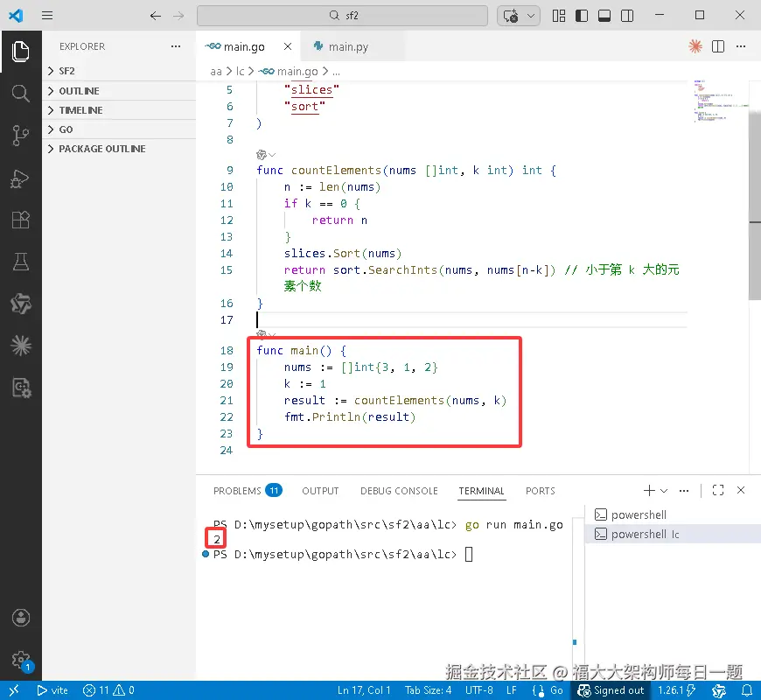Screen dimensions: 761x700
Task: Open the PROBLEMS panel tab
Action: (247, 491)
